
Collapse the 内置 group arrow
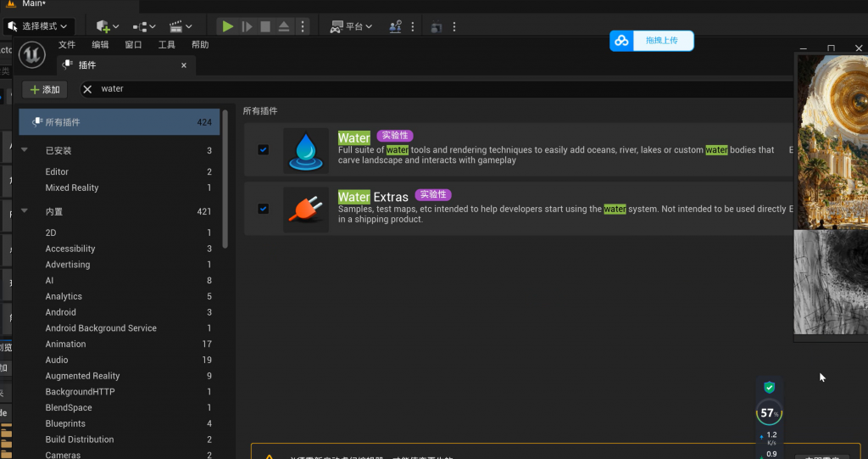(x=25, y=211)
